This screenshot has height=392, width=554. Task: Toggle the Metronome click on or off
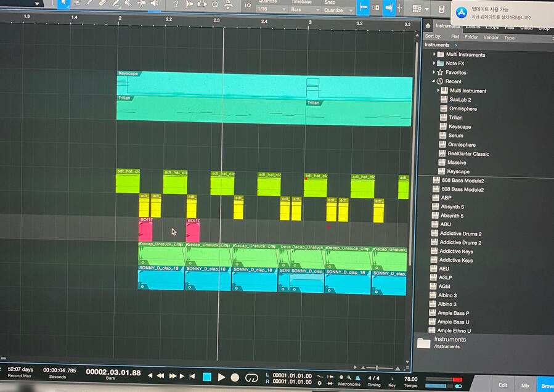[341, 377]
